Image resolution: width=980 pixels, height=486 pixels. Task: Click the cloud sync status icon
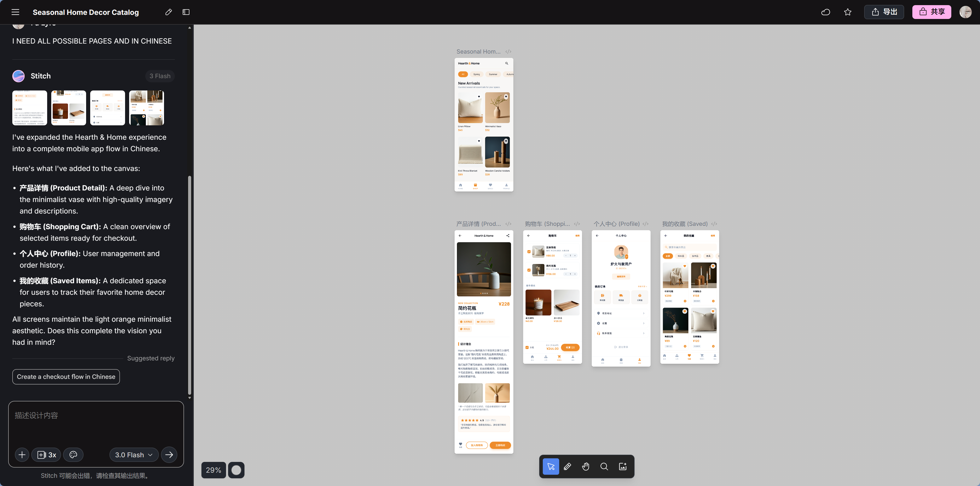tap(825, 12)
